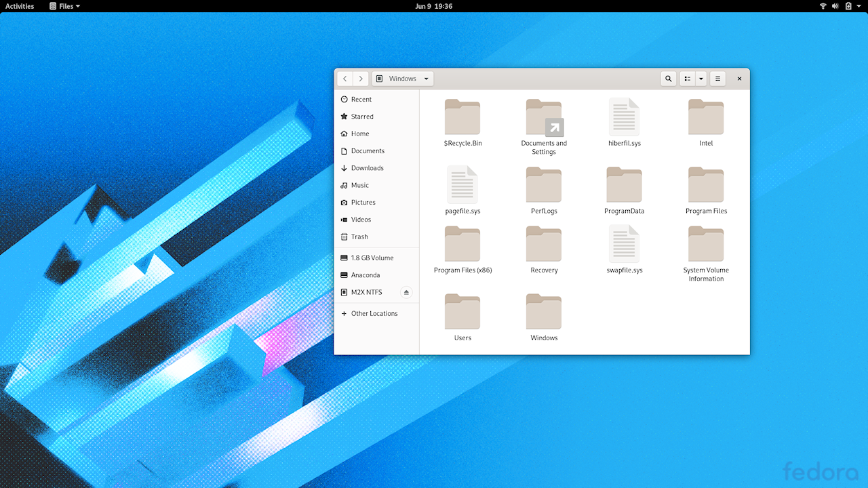
Task: Click the Wi-Fi icon in top bar
Action: point(823,6)
